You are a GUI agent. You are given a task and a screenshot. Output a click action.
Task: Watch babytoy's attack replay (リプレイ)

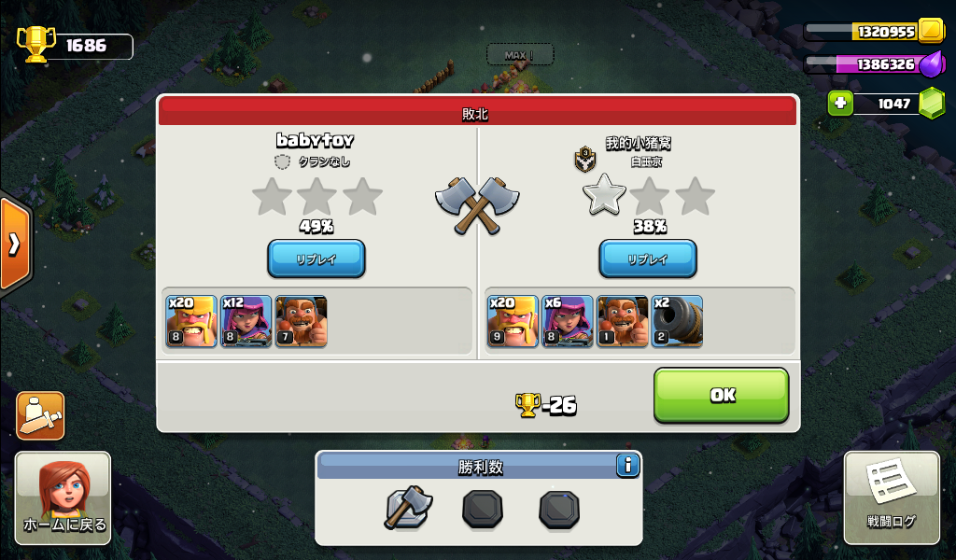(316, 259)
